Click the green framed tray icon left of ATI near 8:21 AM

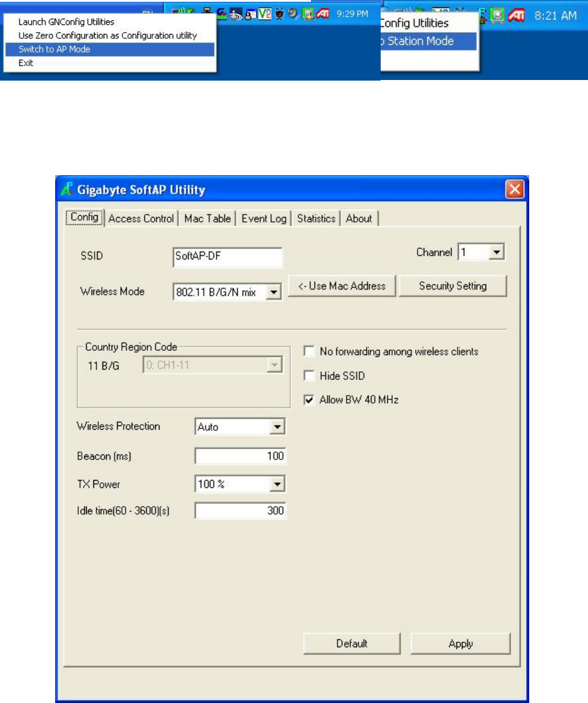[x=497, y=16]
